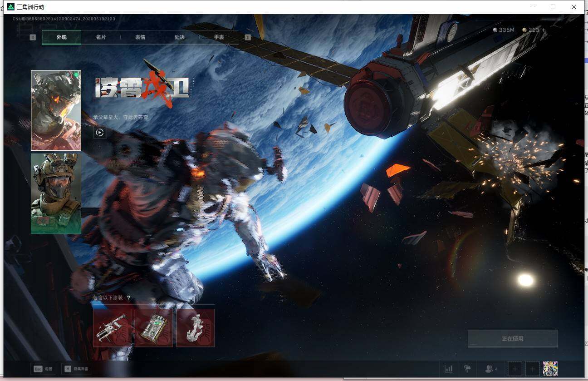Select the weapon skin item in 包含以下涂装
588x381 pixels.
pyautogui.click(x=112, y=328)
